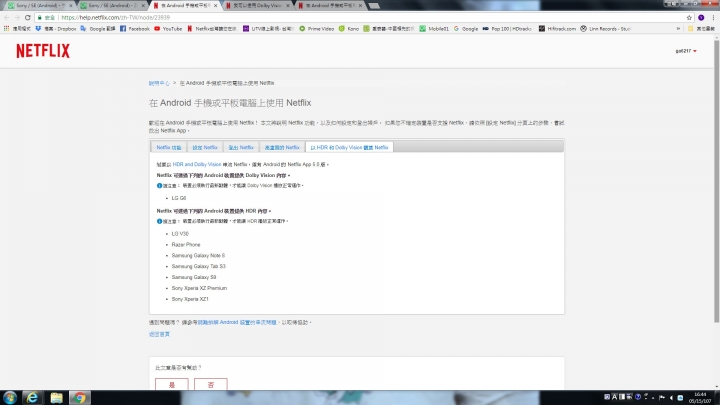Image resolution: width=720 pixels, height=405 pixels.
Task: Open the Mobile01 bookmark
Action: (434, 28)
